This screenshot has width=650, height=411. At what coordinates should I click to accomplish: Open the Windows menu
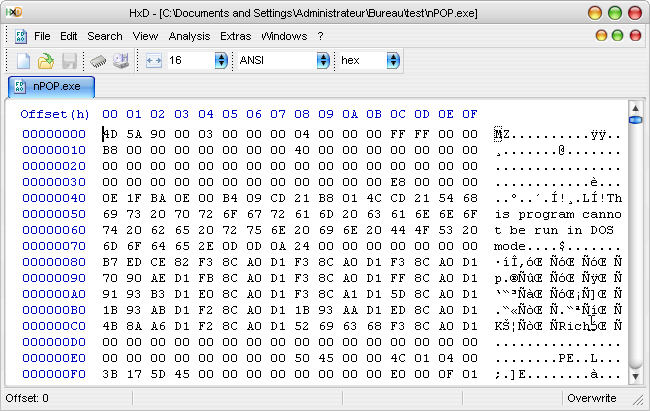point(284,36)
